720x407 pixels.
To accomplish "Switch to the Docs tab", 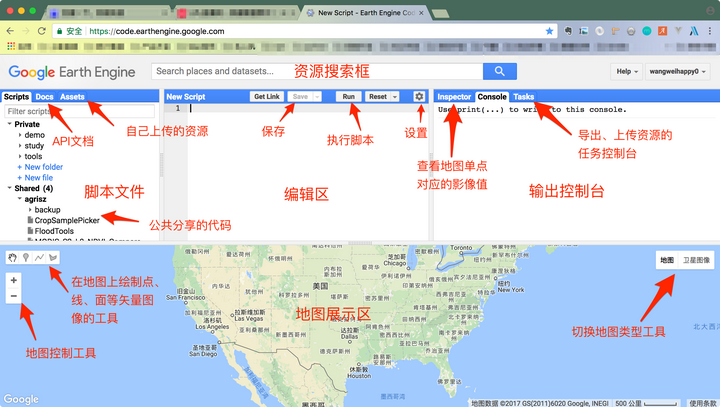I will (x=45, y=96).
